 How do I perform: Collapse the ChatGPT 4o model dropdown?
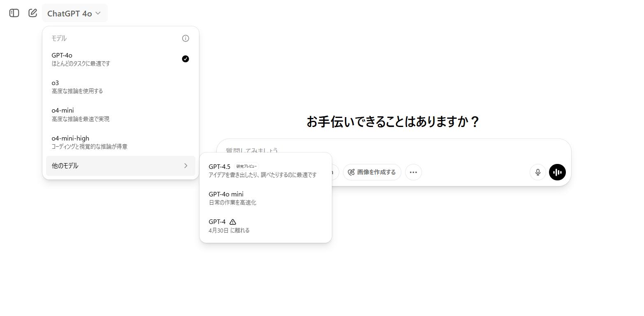[x=74, y=13]
